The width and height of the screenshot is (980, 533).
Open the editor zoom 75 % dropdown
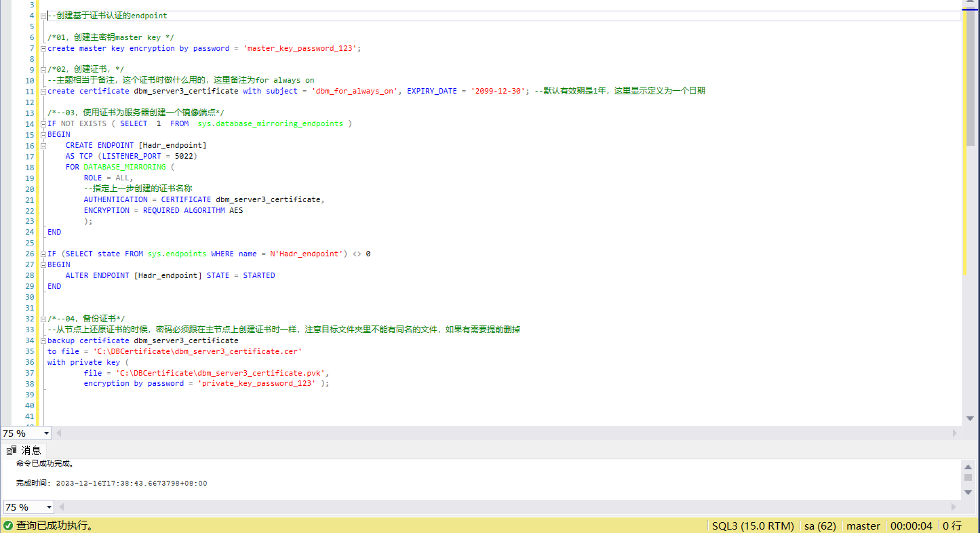46,433
